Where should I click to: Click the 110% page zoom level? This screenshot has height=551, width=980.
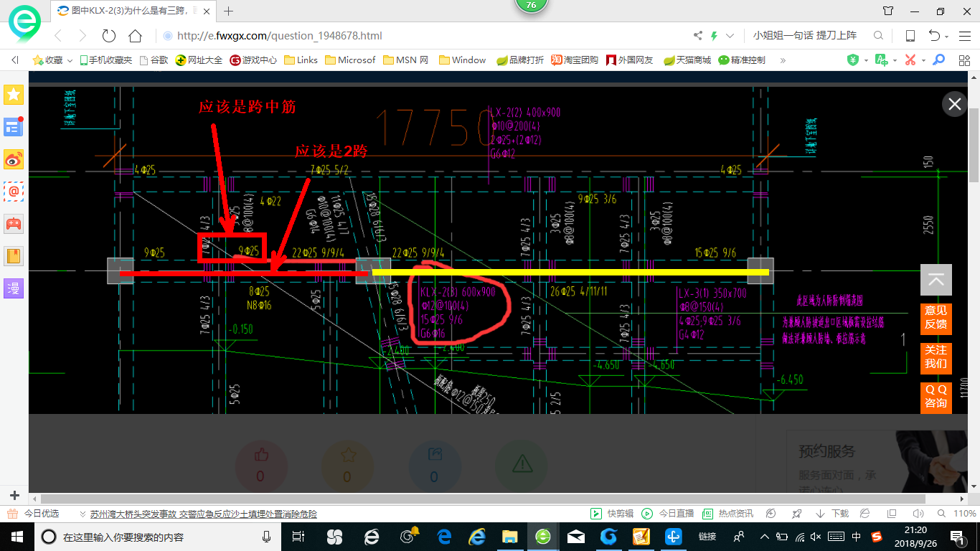click(964, 514)
